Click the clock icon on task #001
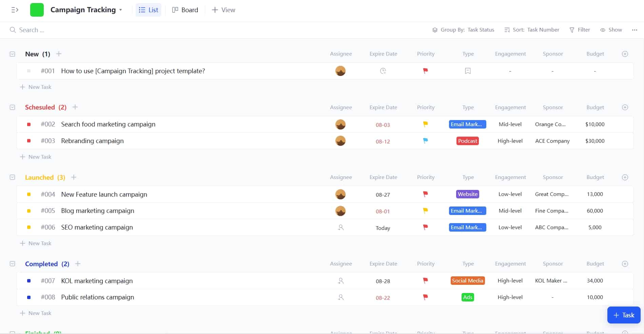This screenshot has width=644, height=334. (x=383, y=71)
